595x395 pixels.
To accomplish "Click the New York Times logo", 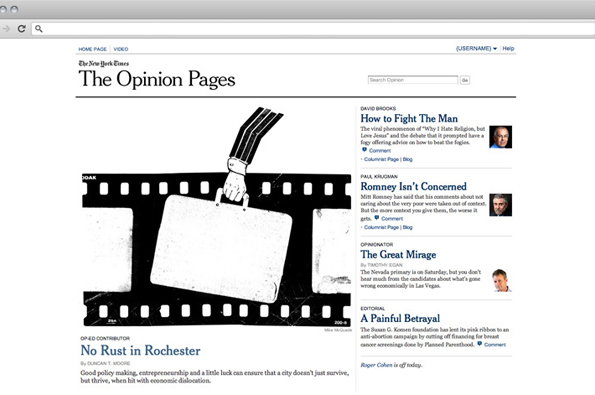I will [x=104, y=63].
